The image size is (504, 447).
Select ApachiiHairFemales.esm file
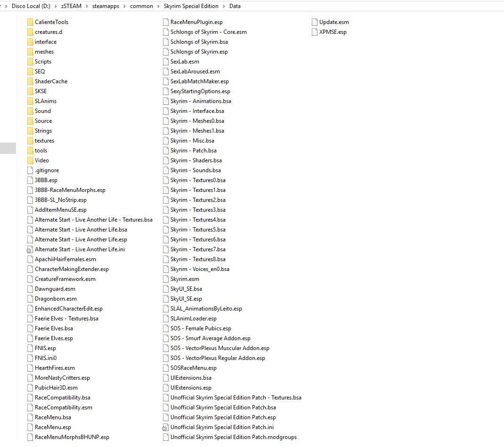[65, 259]
